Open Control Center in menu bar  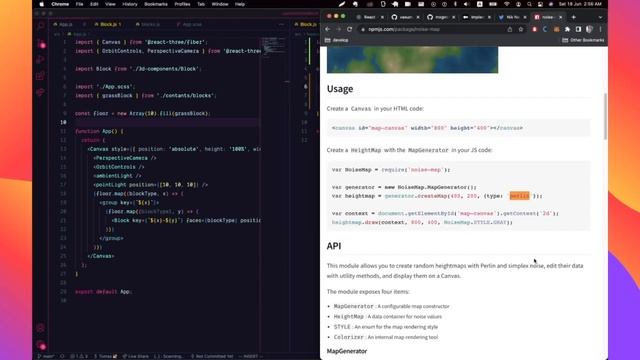click(x=540, y=4)
